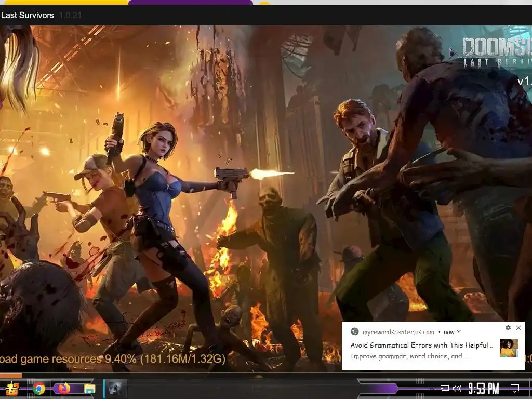Open the notification settings gear
The image size is (532, 399).
click(x=508, y=328)
